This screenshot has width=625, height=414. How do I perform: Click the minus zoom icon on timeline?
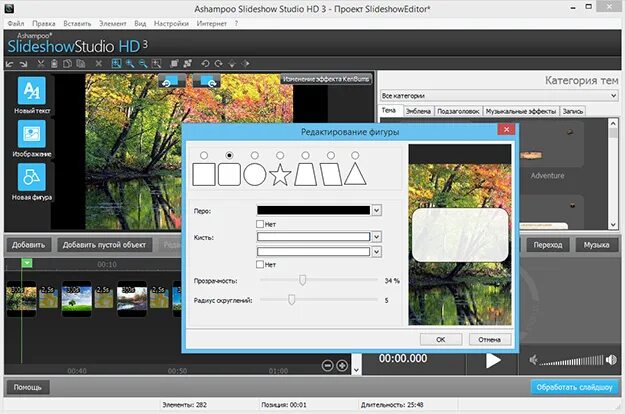327,365
